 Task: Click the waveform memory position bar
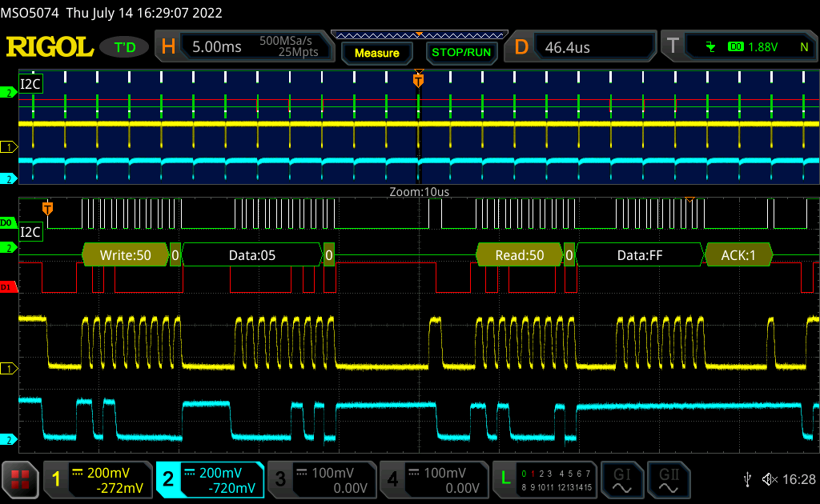[x=420, y=35]
